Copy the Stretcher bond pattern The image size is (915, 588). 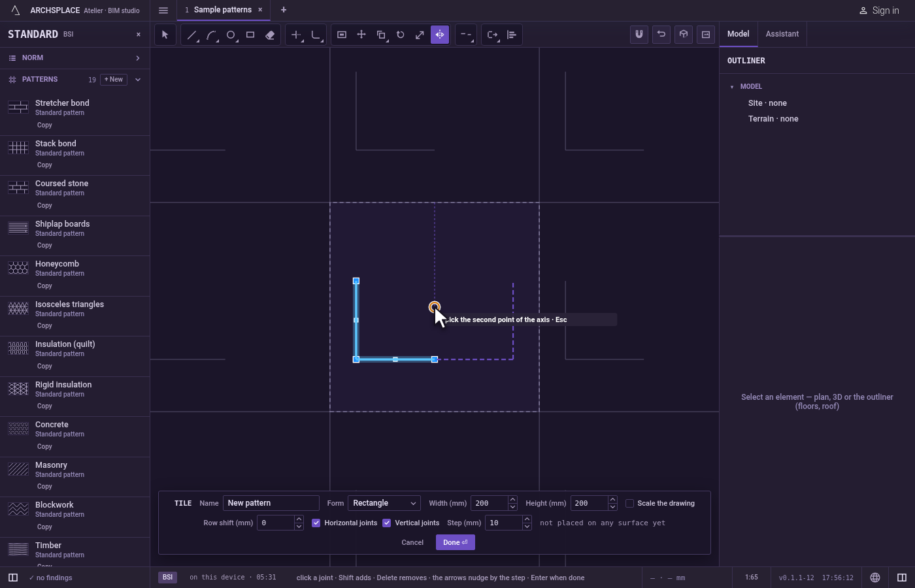44,125
